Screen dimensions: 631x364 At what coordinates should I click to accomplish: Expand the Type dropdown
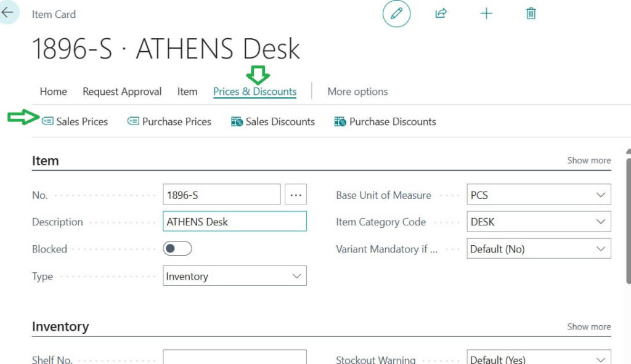[297, 275]
